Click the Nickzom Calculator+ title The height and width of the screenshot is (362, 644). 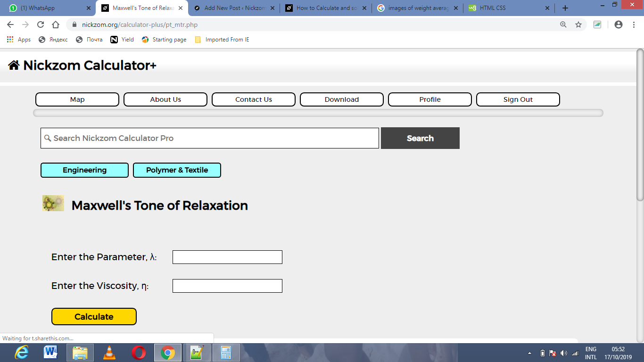pos(90,65)
